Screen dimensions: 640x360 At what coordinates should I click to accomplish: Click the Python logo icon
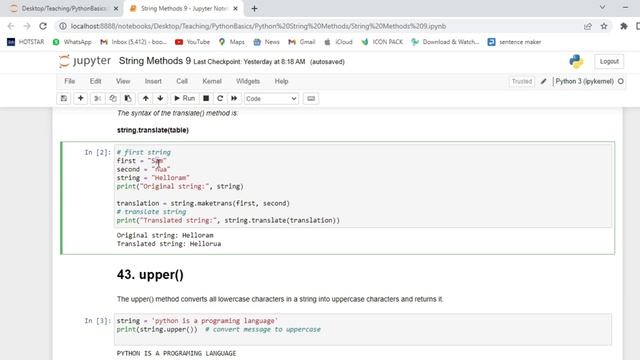[x=576, y=61]
